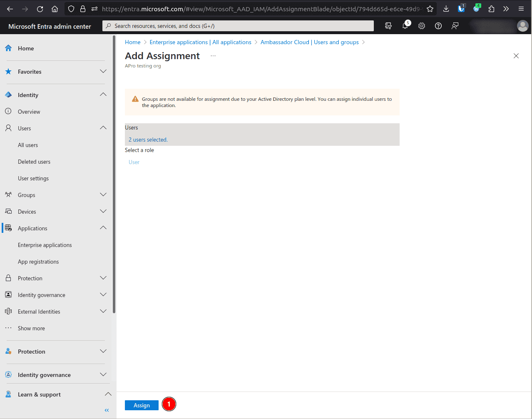This screenshot has width=532, height=419.
Task: Show more toolbar items chevron
Action: [x=506, y=9]
